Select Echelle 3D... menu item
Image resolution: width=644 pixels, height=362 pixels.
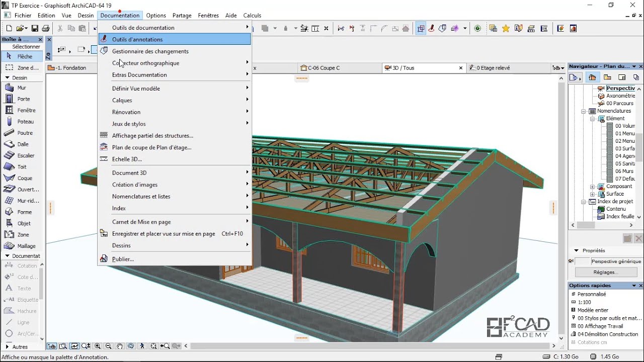point(175,159)
